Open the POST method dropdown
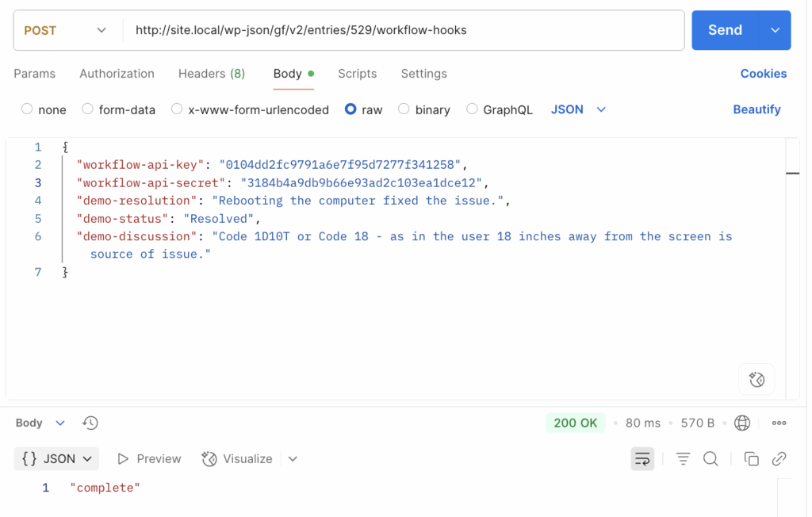 [x=65, y=30]
